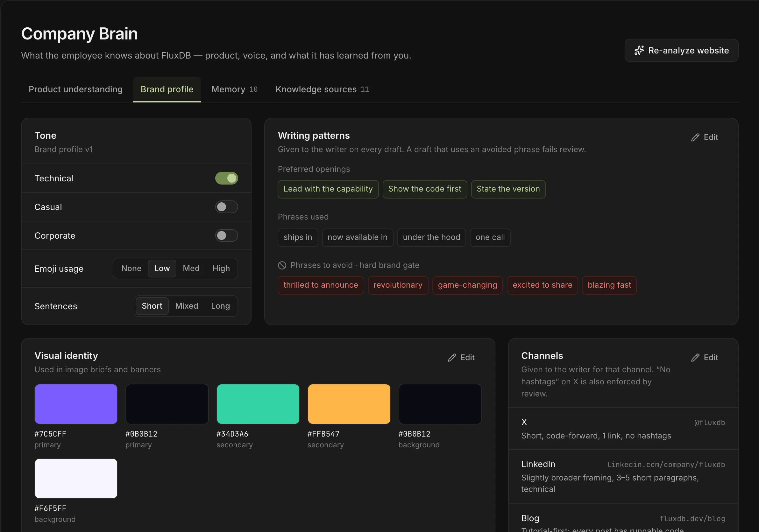Select the #FFB547 orange secondary swatch
The width and height of the screenshot is (759, 532).
click(x=349, y=404)
